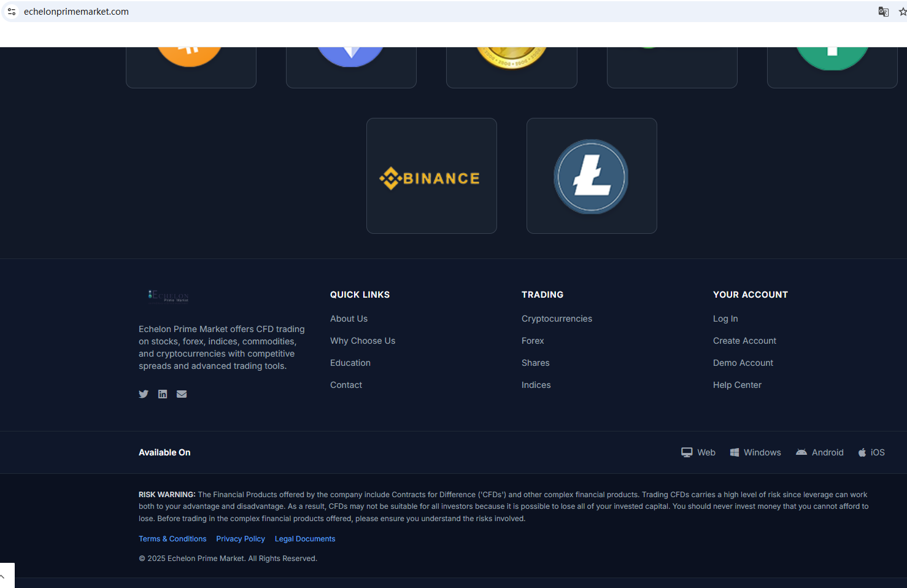Image resolution: width=907 pixels, height=588 pixels.
Task: Click the Twitter icon in footer
Action: click(144, 394)
